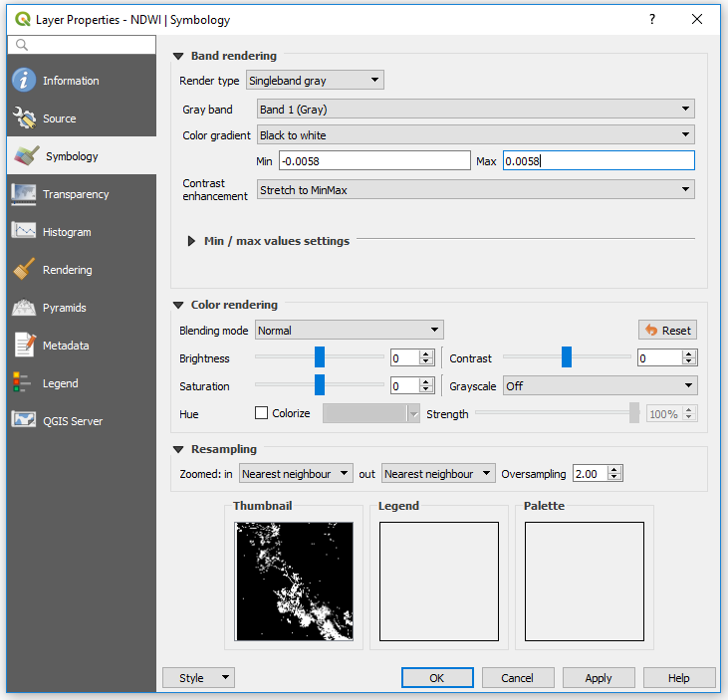
Task: Expand Min / max values settings
Action: tap(192, 241)
